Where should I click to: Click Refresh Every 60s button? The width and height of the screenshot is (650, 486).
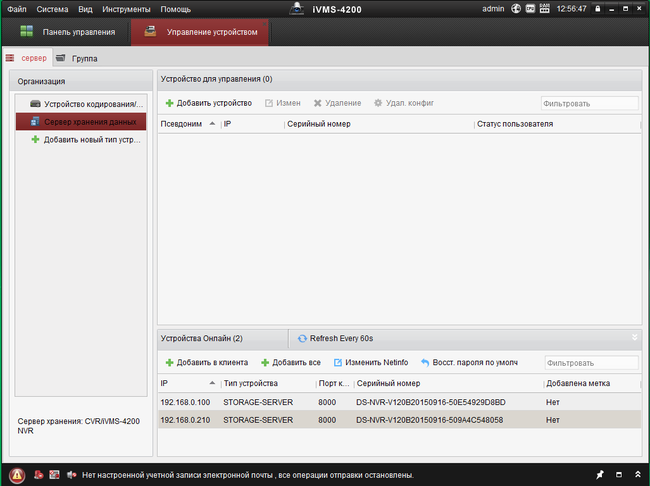[x=335, y=338]
